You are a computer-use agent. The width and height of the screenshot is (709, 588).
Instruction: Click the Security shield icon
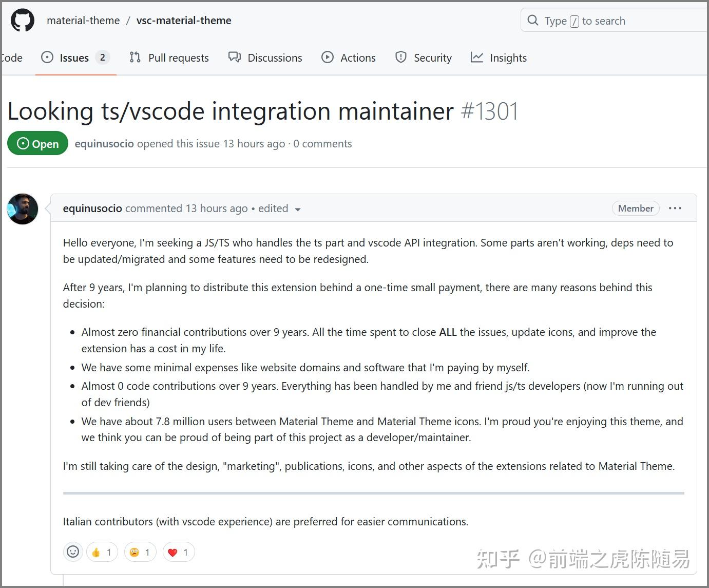[x=400, y=58]
